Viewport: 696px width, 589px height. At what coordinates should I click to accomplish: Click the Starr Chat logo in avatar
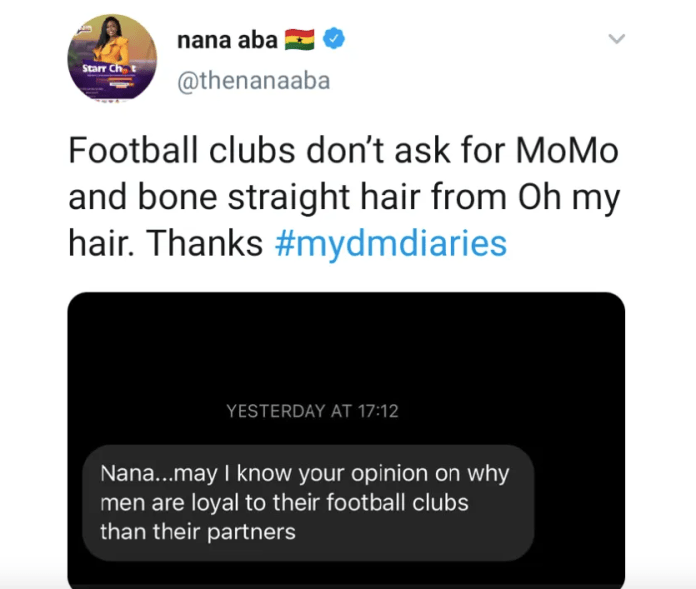[x=109, y=69]
